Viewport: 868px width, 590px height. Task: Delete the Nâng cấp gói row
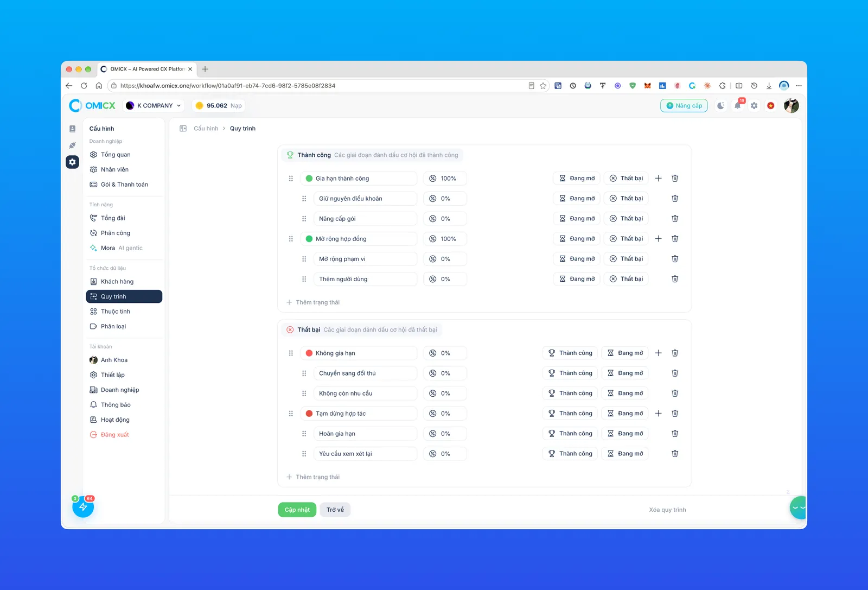[675, 219]
